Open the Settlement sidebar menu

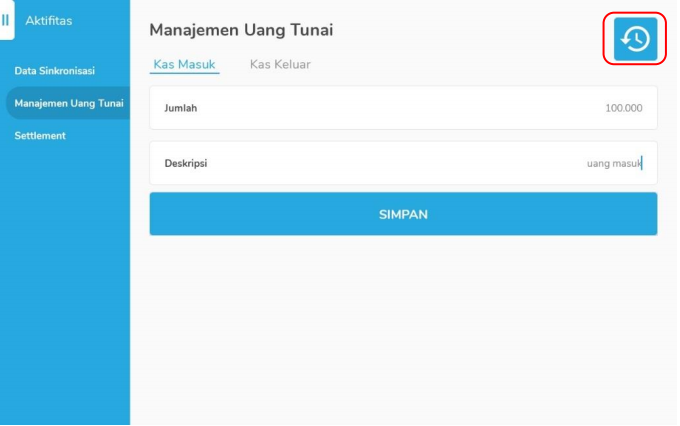tap(40, 135)
